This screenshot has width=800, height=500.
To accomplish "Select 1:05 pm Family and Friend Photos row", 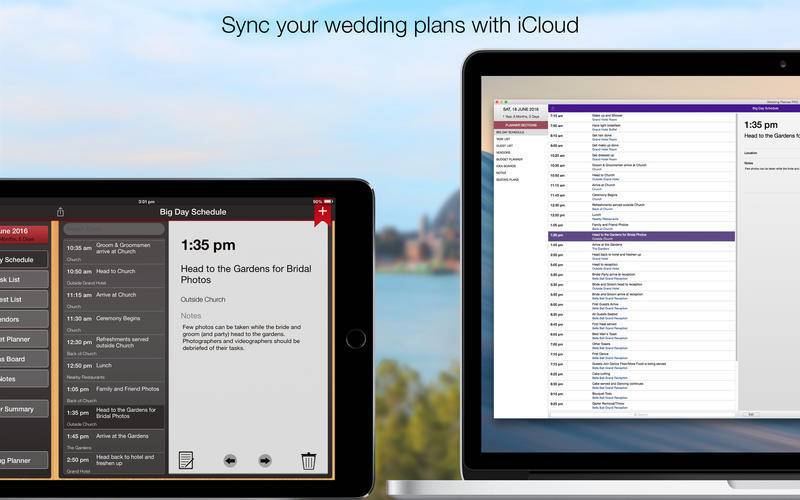I will pos(114,393).
